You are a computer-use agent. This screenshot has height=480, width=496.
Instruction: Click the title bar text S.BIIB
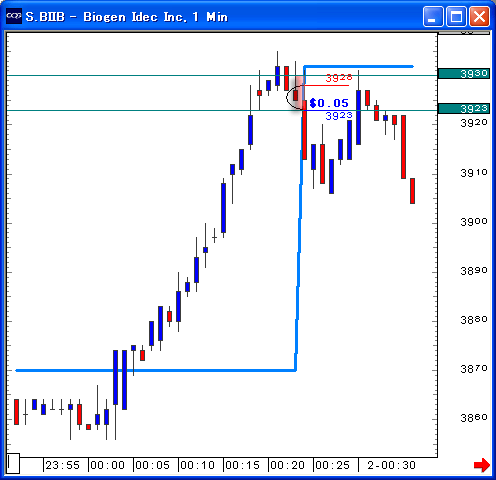coord(45,17)
